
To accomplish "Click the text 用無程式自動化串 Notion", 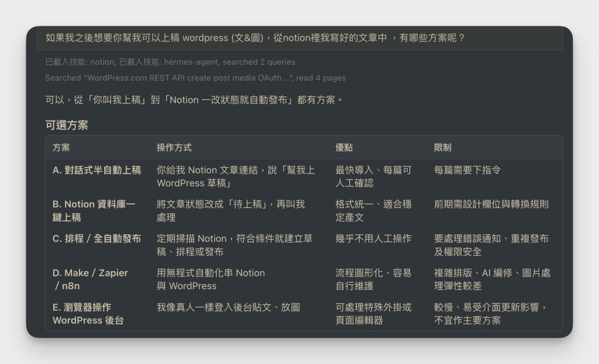I will coord(211,273).
